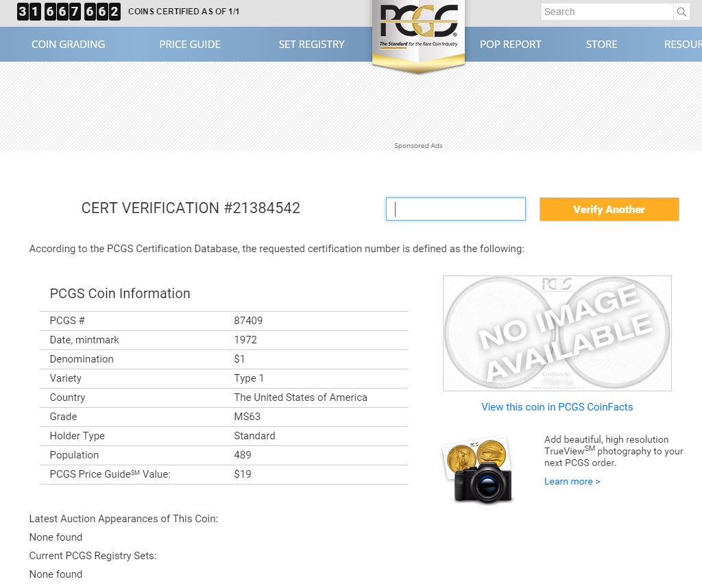The image size is (702, 588).
Task: Focus the top Search field
Action: tap(607, 12)
